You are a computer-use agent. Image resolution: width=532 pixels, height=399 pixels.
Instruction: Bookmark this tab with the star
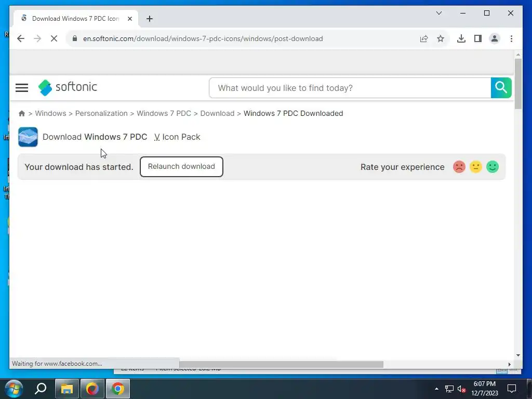coord(441,38)
